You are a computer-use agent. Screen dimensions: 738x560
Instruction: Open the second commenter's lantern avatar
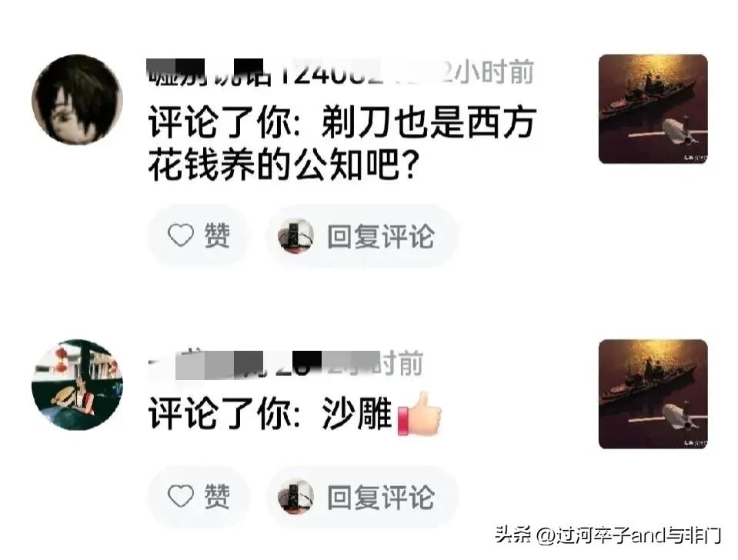[77, 385]
